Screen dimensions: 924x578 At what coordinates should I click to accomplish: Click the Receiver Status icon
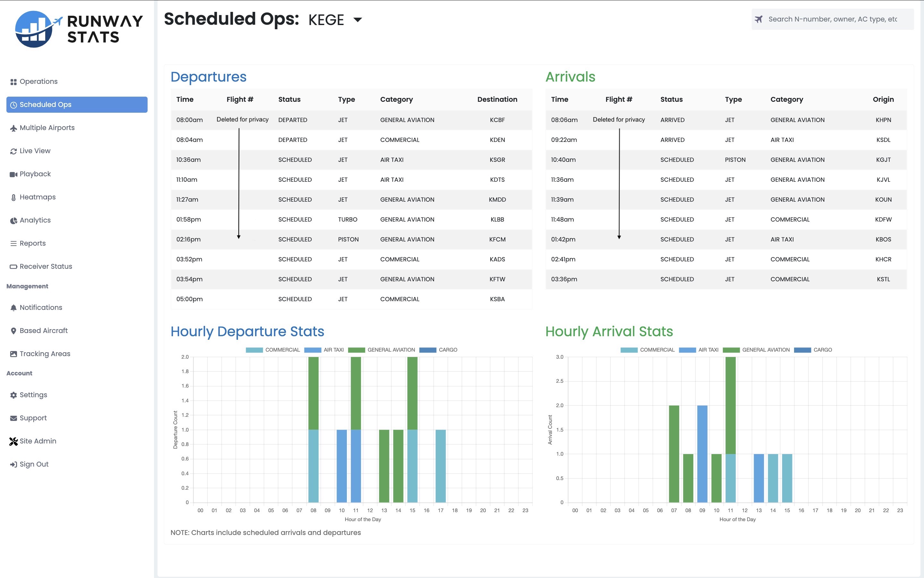(x=13, y=267)
